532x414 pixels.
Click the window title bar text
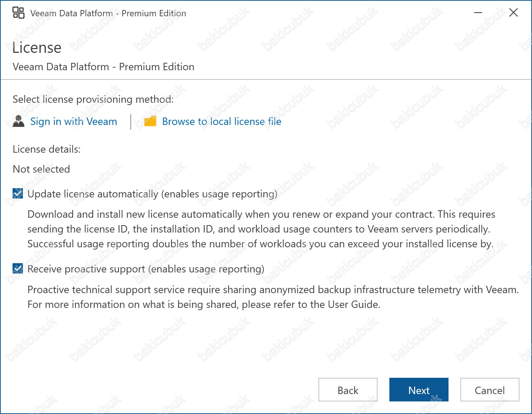(108, 13)
